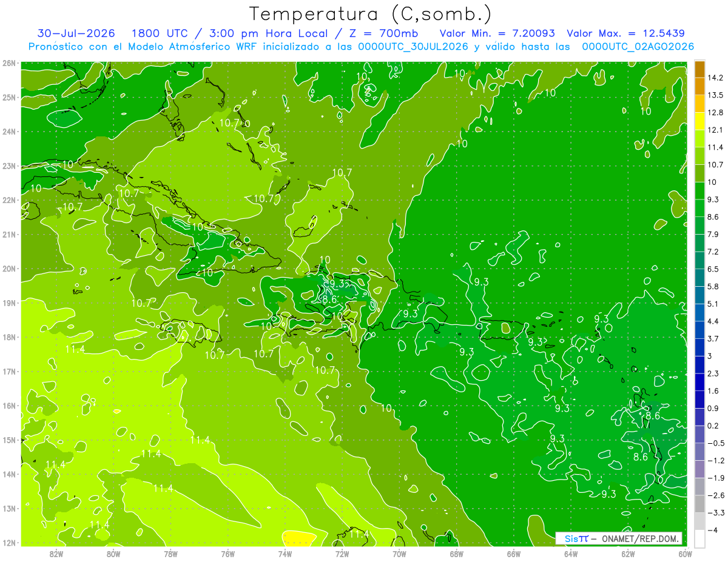This screenshot has height=562, width=728.
Task: Click the '80W' longitude axis label
Action: (x=113, y=554)
